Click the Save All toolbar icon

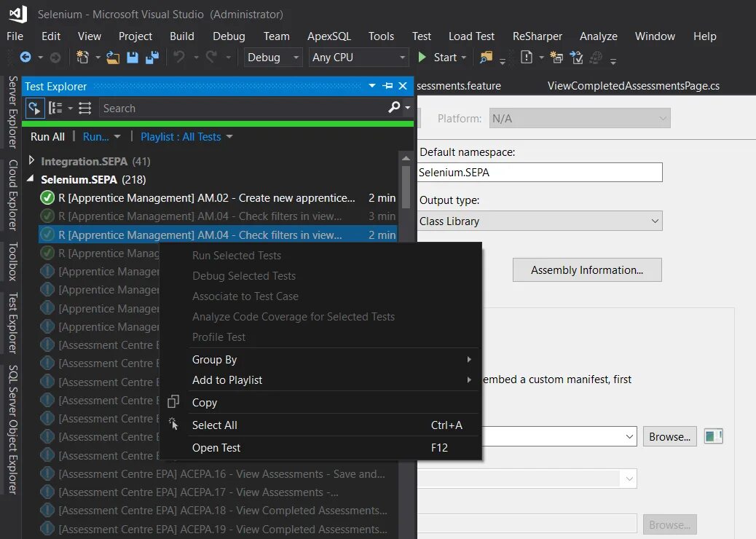pos(152,58)
